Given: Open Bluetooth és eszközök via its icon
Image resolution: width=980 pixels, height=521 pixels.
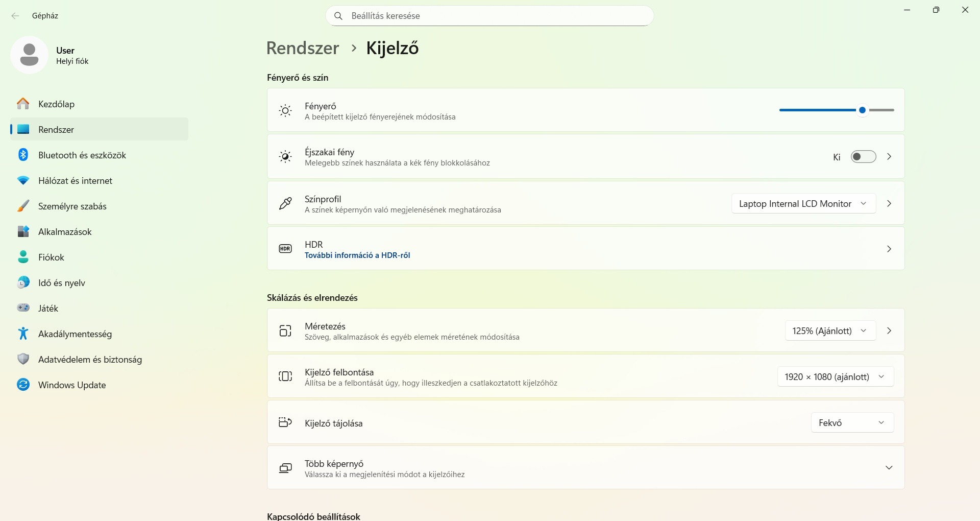Looking at the screenshot, I should tap(23, 155).
